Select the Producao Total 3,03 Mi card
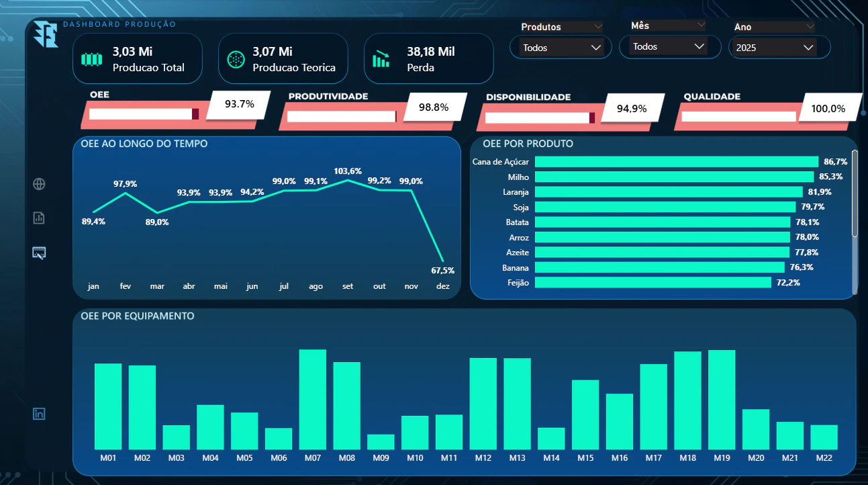The image size is (868, 485). (138, 59)
